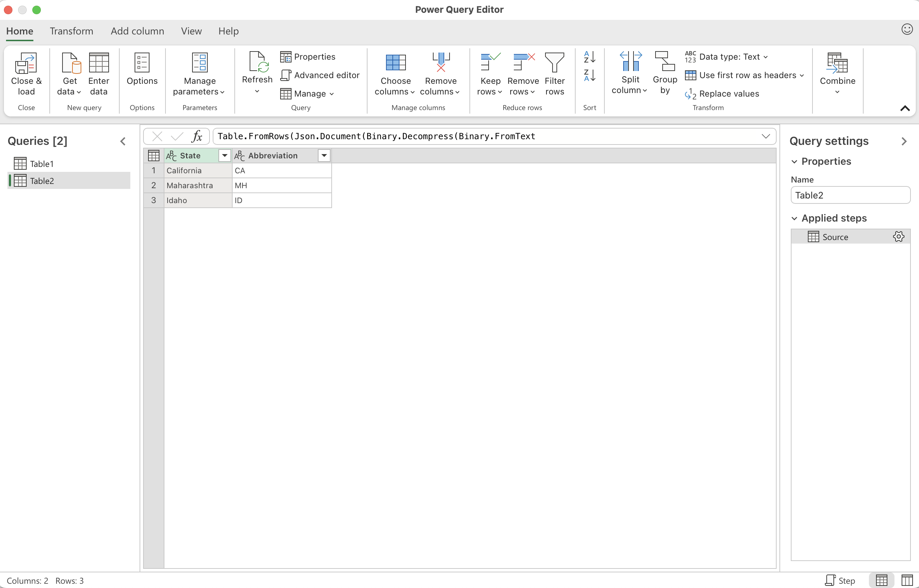Sort the column ascending with A-Z icon
919x588 pixels.
[589, 57]
